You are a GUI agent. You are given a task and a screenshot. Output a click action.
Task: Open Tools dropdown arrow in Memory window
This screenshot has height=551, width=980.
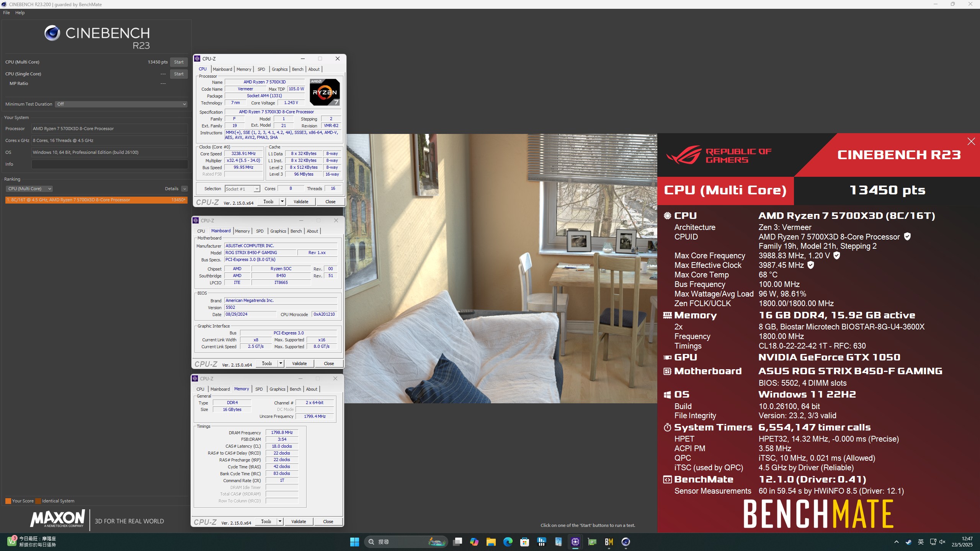(280, 522)
